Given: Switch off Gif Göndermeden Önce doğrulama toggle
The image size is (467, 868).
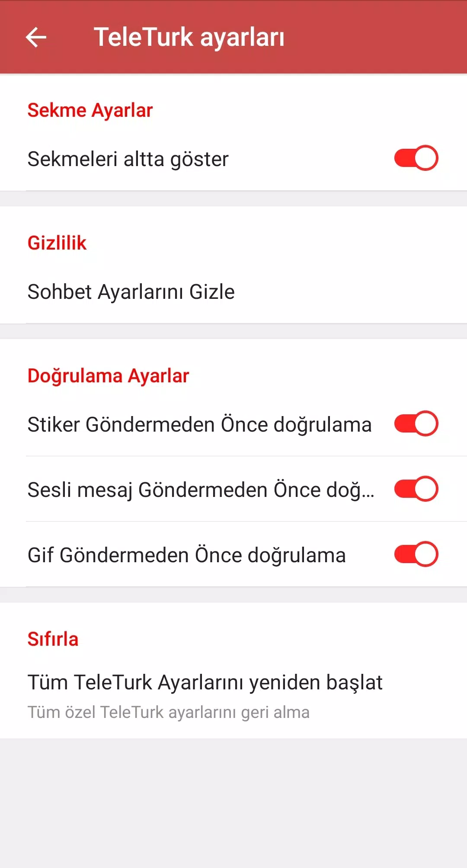Looking at the screenshot, I should (x=416, y=554).
